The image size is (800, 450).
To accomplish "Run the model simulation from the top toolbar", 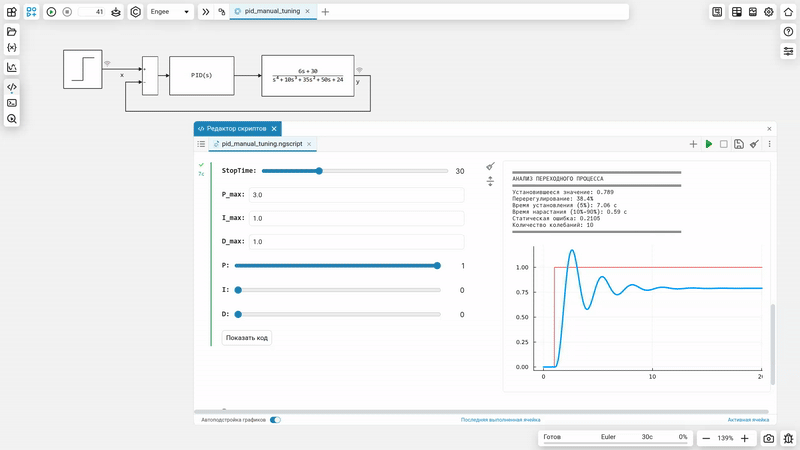I will tap(51, 12).
